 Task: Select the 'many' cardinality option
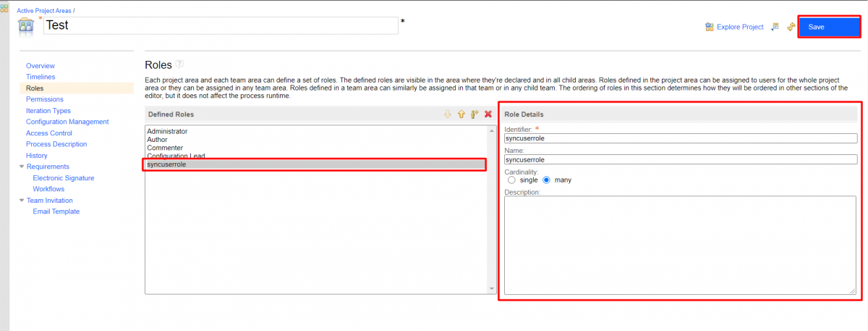(547, 180)
